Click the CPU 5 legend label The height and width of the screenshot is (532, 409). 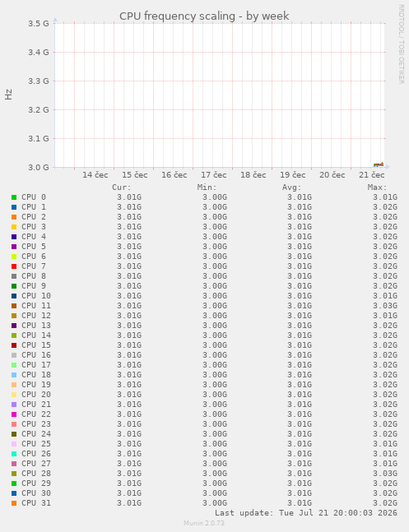34,247
